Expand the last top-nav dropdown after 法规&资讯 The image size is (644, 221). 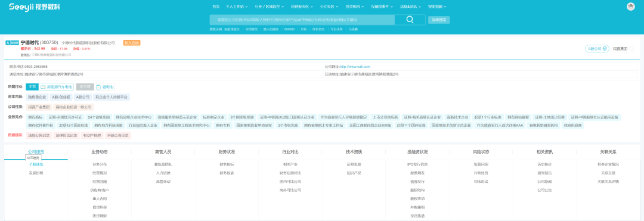pyautogui.click(x=437, y=7)
